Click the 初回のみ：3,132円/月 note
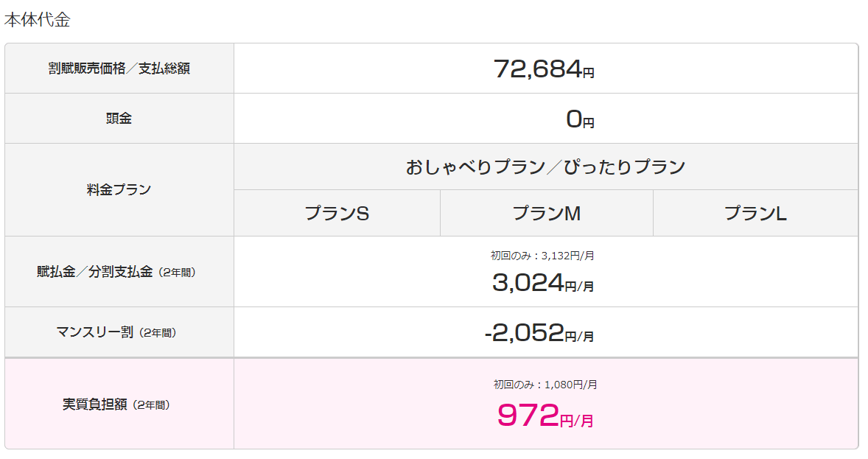 coord(542,255)
